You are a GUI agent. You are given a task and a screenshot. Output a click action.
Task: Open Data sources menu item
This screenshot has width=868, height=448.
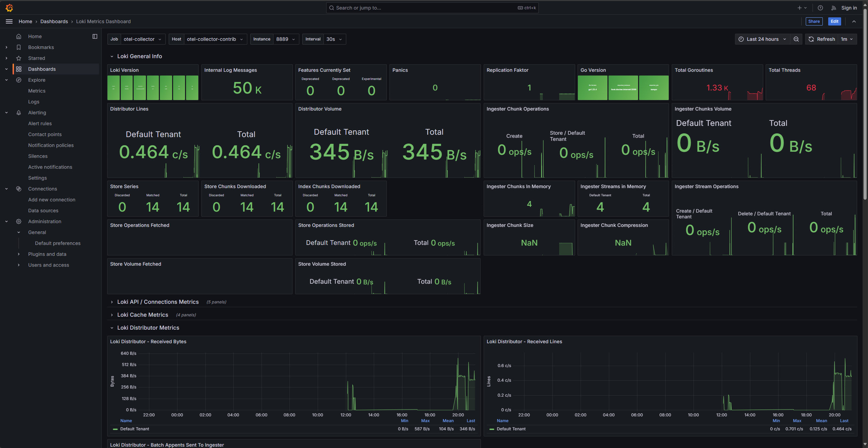tap(43, 211)
